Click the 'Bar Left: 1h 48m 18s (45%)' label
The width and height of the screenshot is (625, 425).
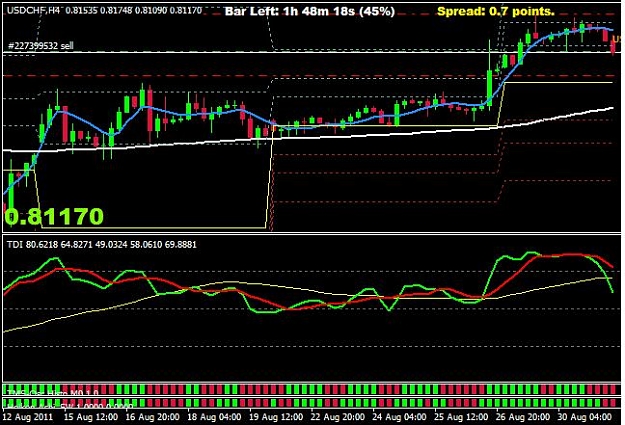[310, 11]
